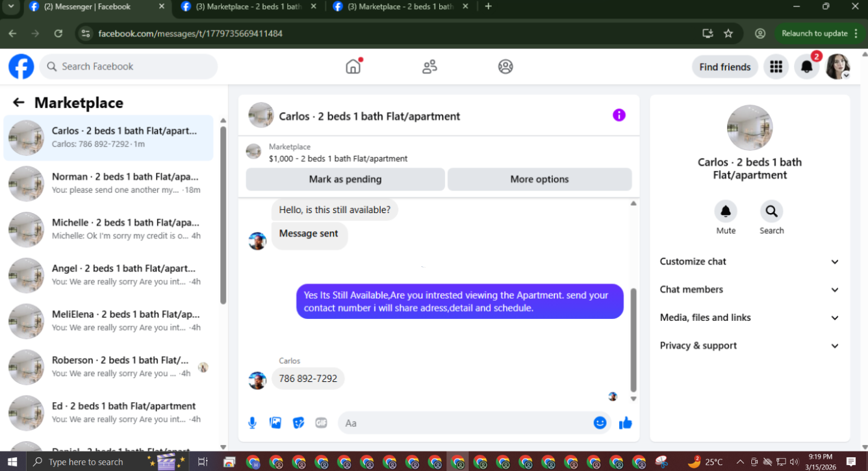Click the 'Hello, is this still available?' message

click(335, 210)
